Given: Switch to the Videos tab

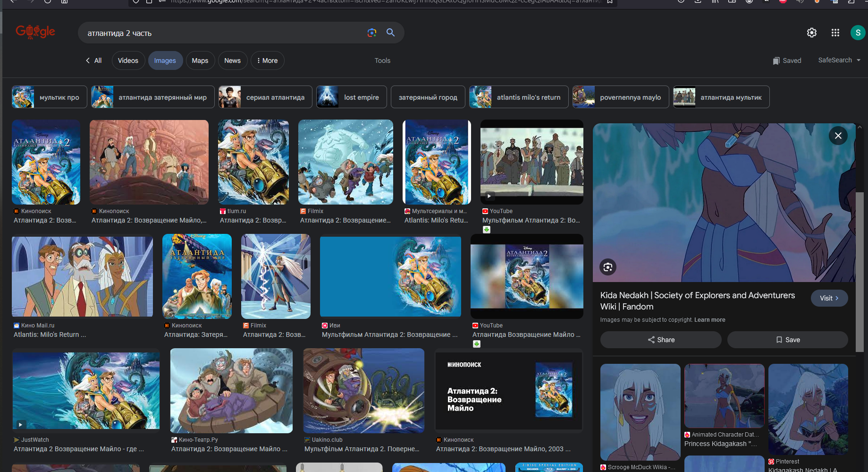Looking at the screenshot, I should pos(128,60).
